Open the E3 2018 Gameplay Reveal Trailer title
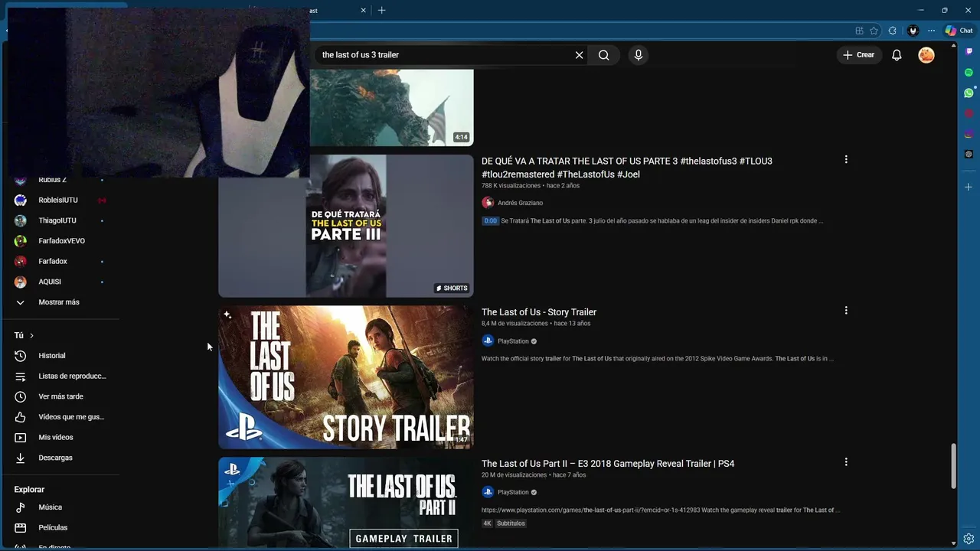This screenshot has height=551, width=980. [608, 464]
